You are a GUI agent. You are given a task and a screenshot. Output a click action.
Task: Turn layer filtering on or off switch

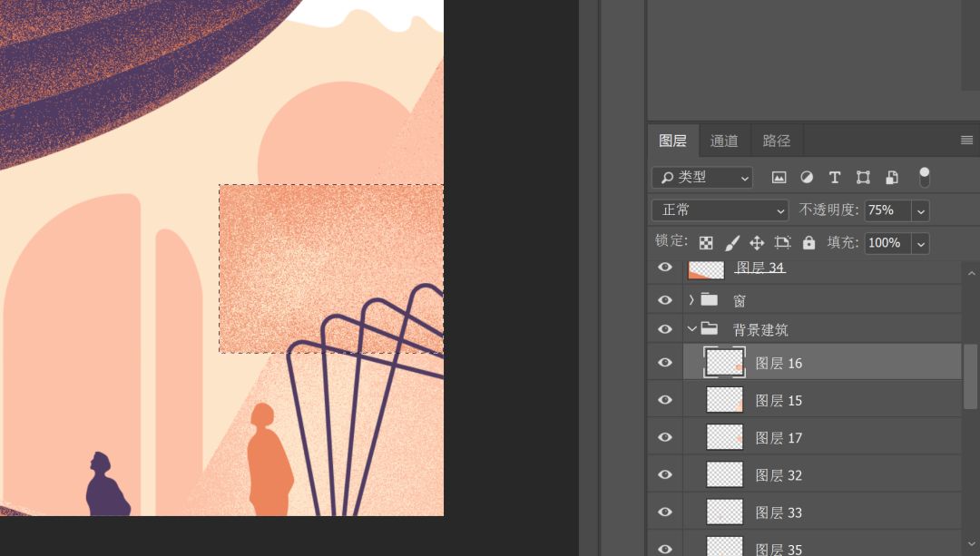tap(924, 177)
